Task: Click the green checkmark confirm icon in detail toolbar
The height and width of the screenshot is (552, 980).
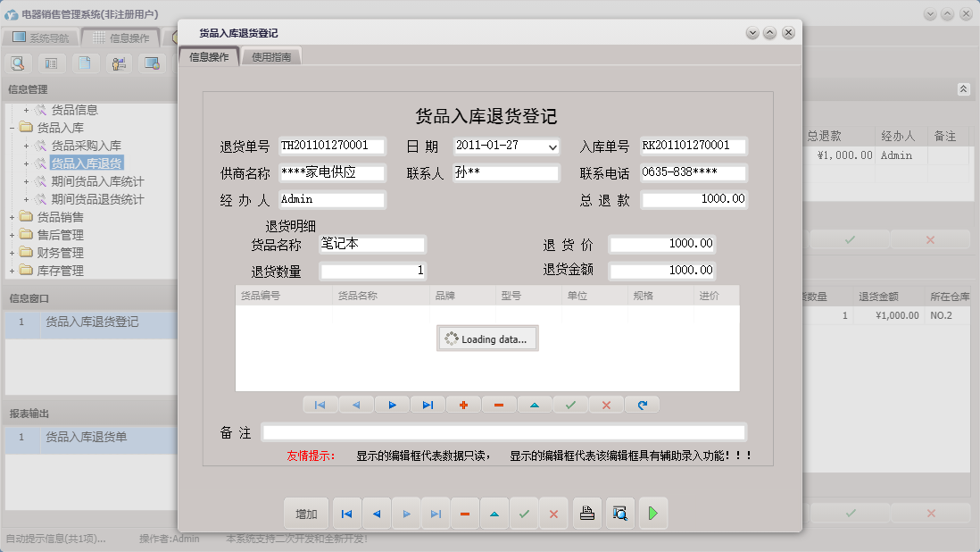Action: pyautogui.click(x=570, y=405)
